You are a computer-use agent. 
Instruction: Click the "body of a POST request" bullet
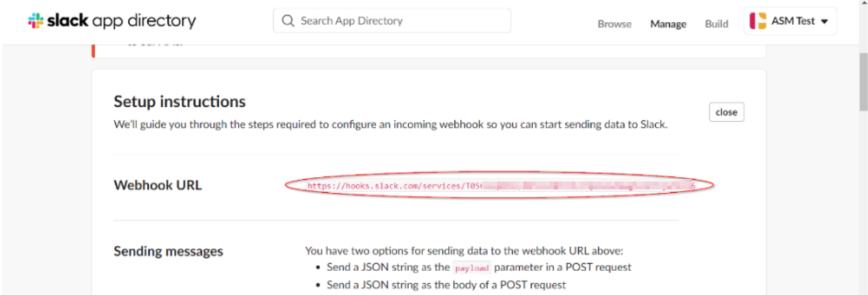(447, 284)
